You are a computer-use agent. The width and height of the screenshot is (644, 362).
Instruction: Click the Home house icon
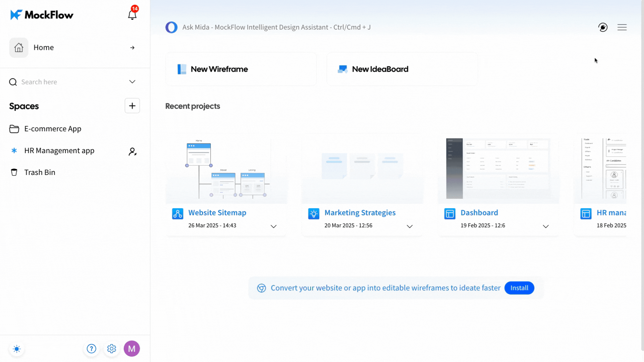point(19,48)
